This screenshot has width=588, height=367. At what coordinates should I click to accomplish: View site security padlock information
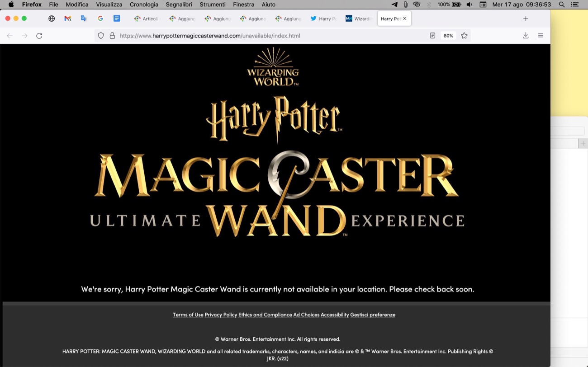coord(112,36)
